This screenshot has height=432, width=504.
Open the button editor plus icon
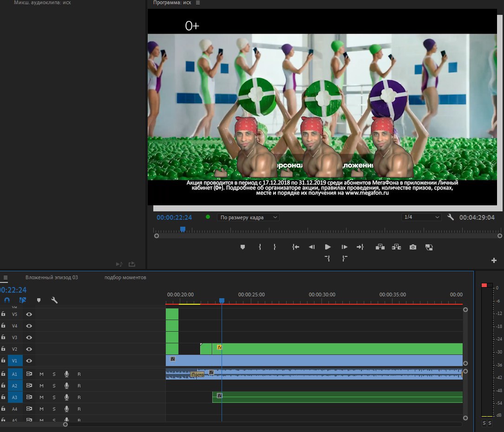[494, 260]
